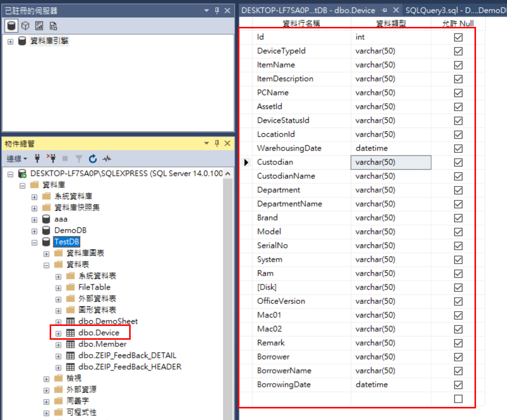
Task: Click the 資料行名稱 column header
Action: (x=301, y=23)
